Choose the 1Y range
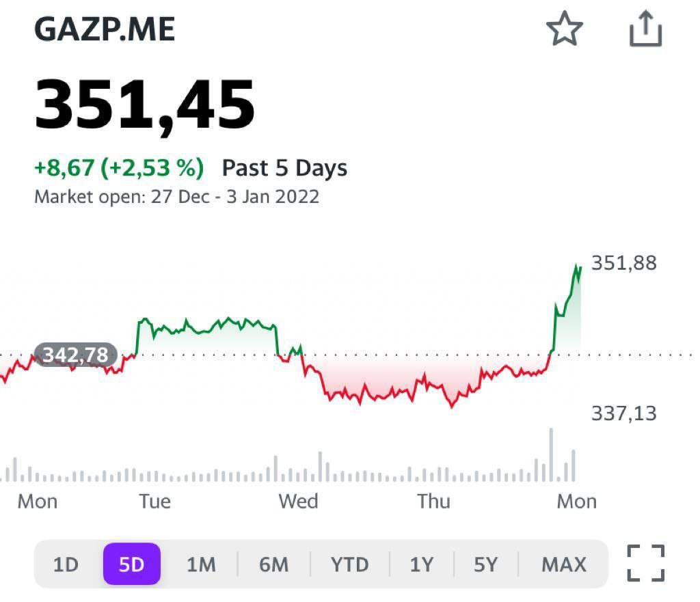 pos(422,564)
